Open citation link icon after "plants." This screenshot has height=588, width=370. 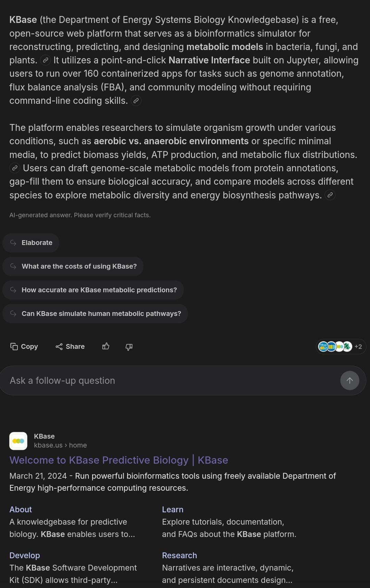[45, 60]
